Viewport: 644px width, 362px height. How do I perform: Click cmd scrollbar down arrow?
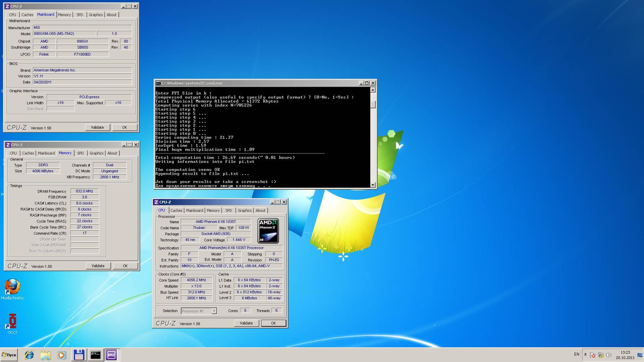point(373,185)
